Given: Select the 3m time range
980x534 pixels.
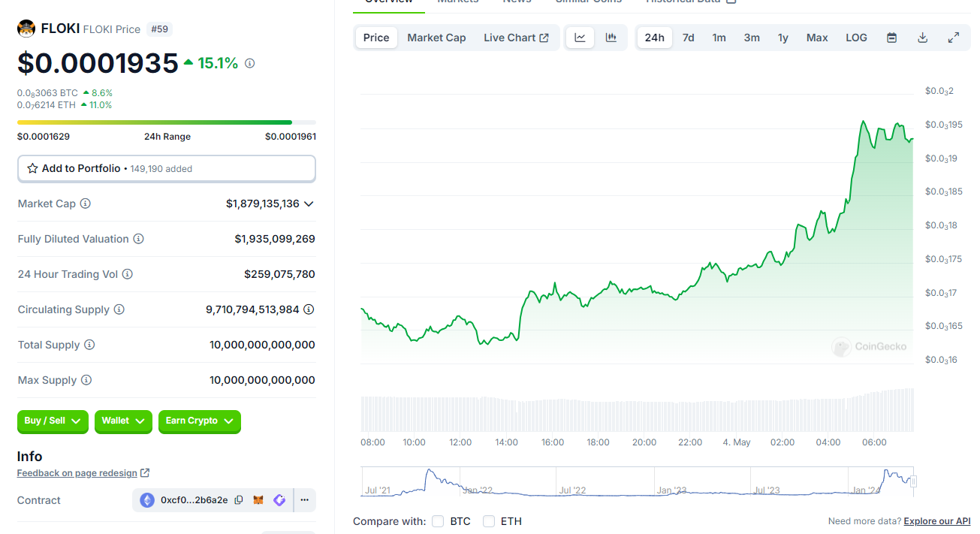Looking at the screenshot, I should tap(752, 38).
